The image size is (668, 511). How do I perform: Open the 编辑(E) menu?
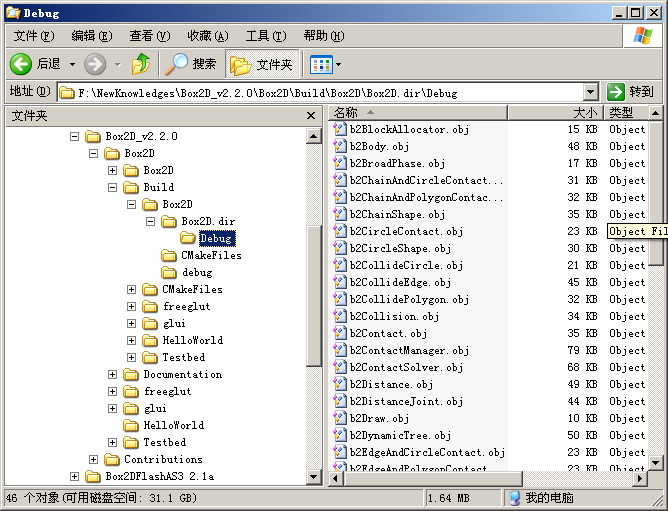[x=92, y=36]
